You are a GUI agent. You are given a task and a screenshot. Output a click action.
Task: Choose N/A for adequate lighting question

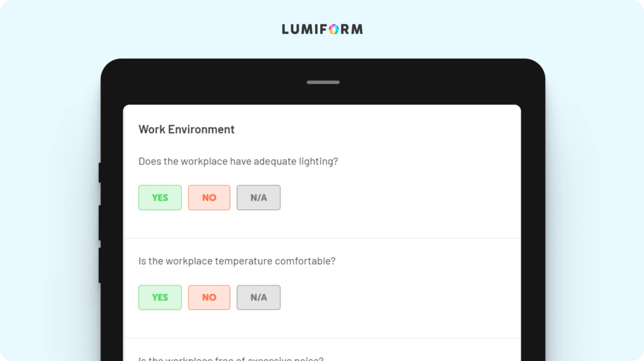pos(258,197)
